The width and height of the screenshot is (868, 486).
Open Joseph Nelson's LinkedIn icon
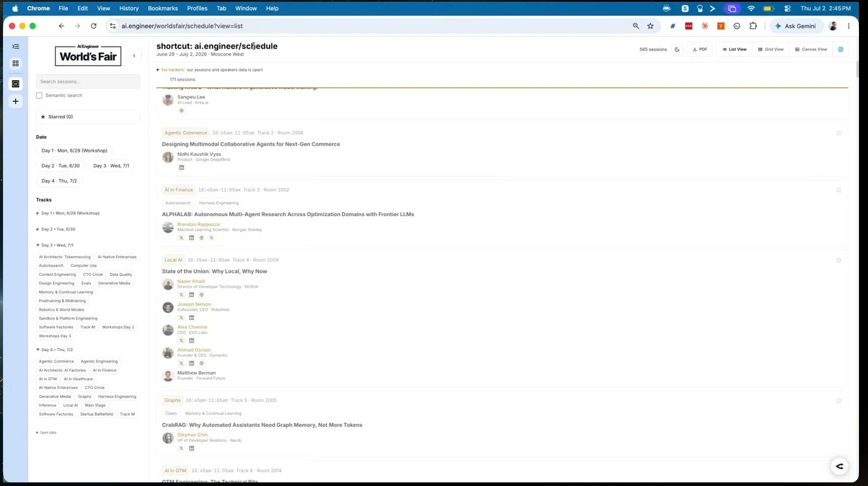point(192,317)
